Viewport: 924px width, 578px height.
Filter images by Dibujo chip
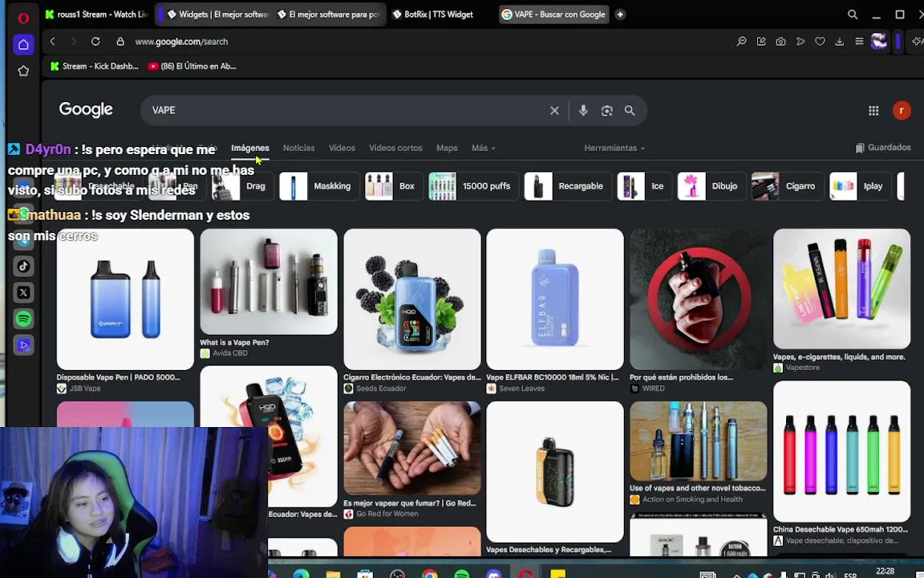click(x=711, y=185)
